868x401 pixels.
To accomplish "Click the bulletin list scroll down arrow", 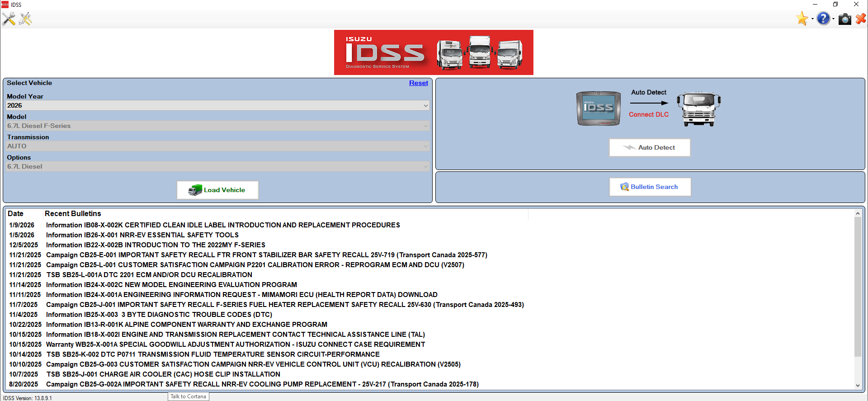I will click(x=858, y=386).
